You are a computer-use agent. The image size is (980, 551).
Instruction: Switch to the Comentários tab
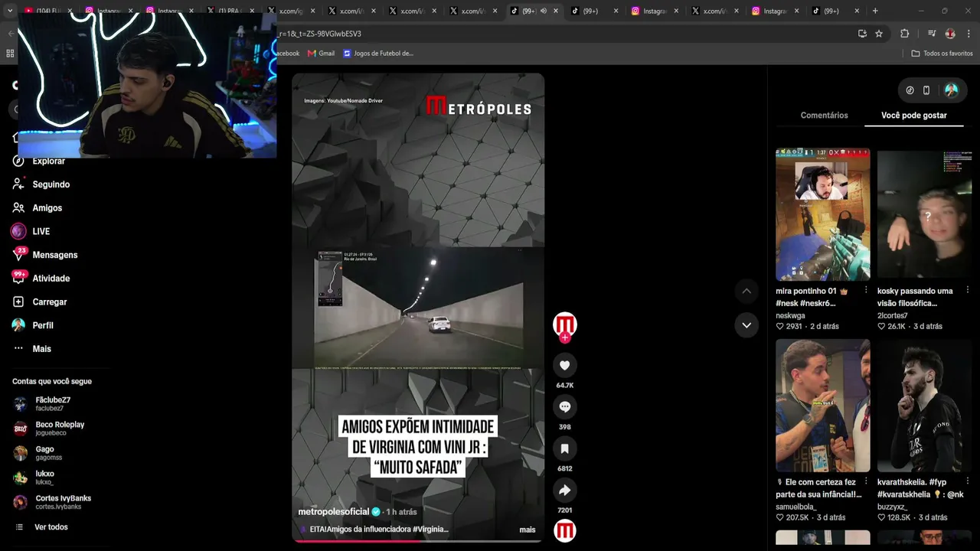click(824, 116)
